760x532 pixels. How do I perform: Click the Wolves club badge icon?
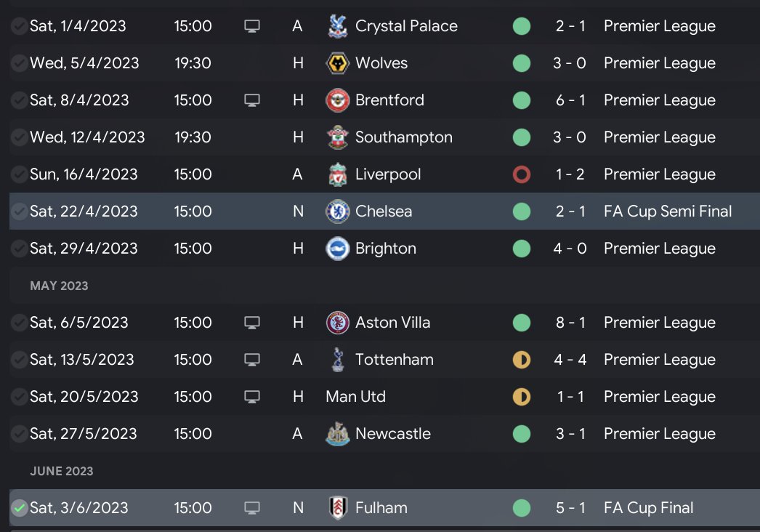(338, 63)
